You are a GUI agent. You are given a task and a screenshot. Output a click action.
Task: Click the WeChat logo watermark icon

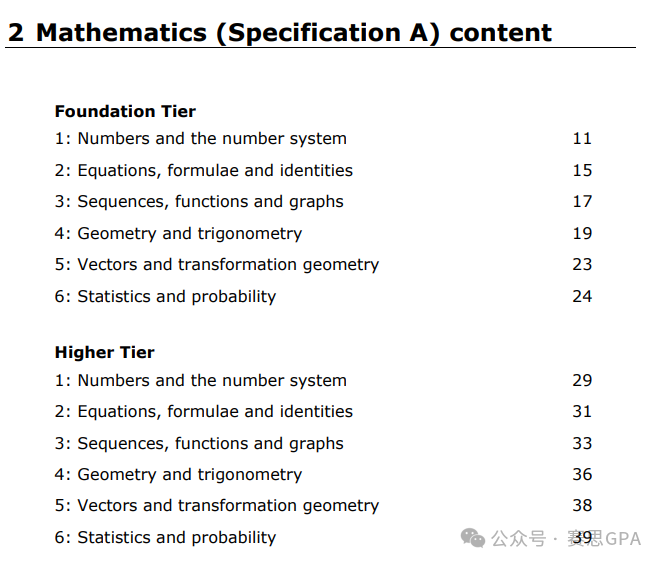coord(472,538)
